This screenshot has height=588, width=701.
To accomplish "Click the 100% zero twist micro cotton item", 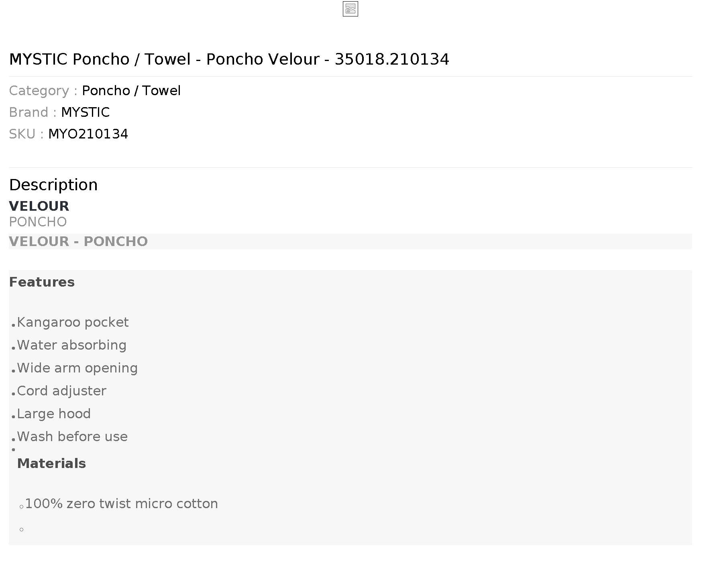I will (x=121, y=504).
